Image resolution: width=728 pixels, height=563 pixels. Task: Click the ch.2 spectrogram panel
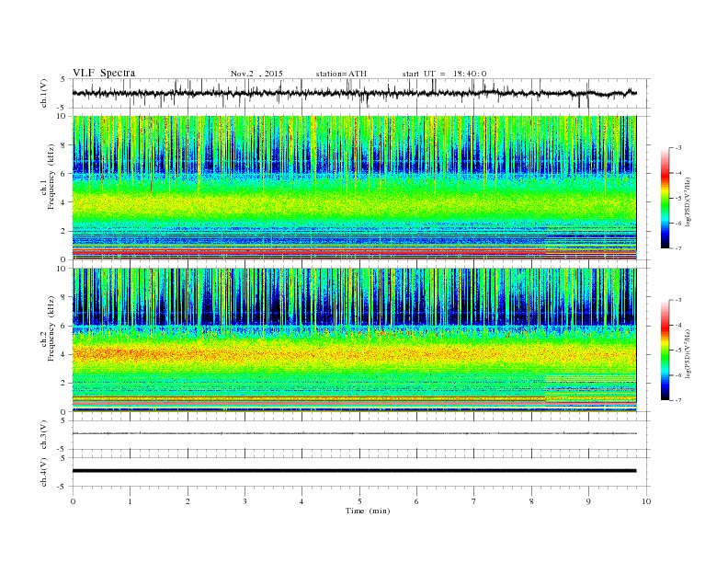354,340
